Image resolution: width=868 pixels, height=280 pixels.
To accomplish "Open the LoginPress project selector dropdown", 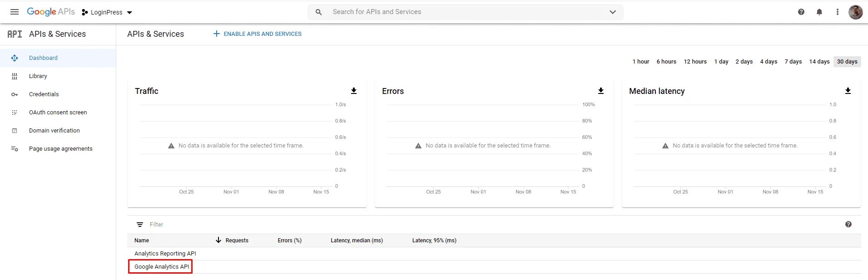I will point(107,12).
